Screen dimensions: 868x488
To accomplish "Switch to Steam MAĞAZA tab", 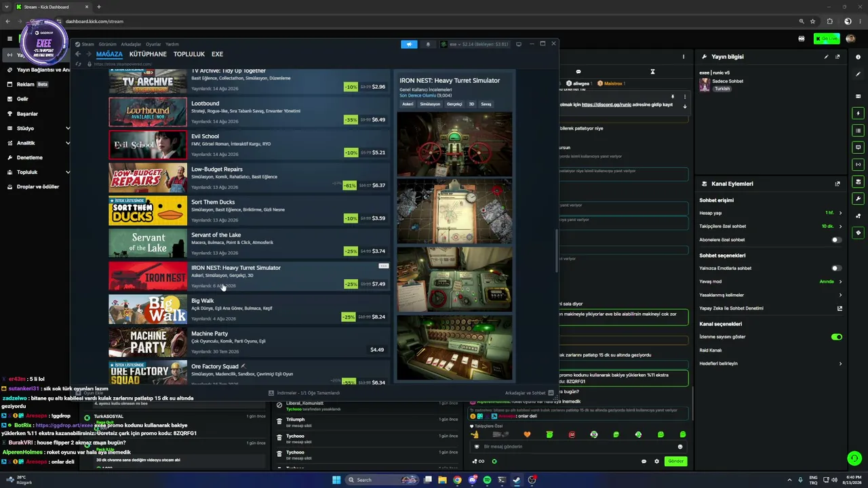I will 109,54.
